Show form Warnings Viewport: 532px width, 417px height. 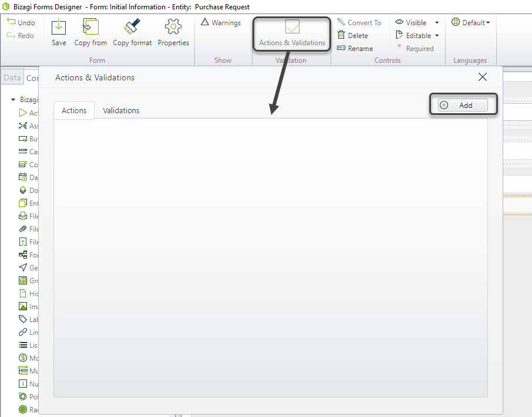(x=221, y=23)
